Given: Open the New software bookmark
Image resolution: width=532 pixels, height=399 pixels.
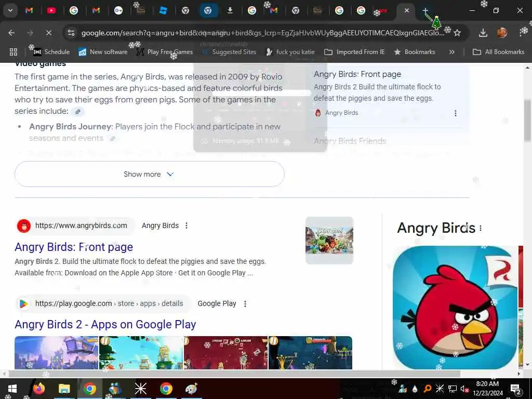Looking at the screenshot, I should (103, 52).
